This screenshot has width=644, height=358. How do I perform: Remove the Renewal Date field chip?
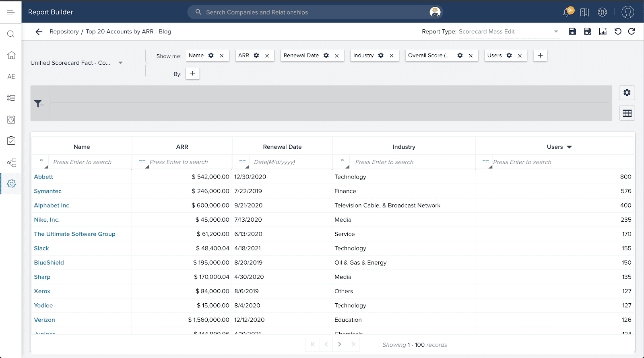coord(337,56)
